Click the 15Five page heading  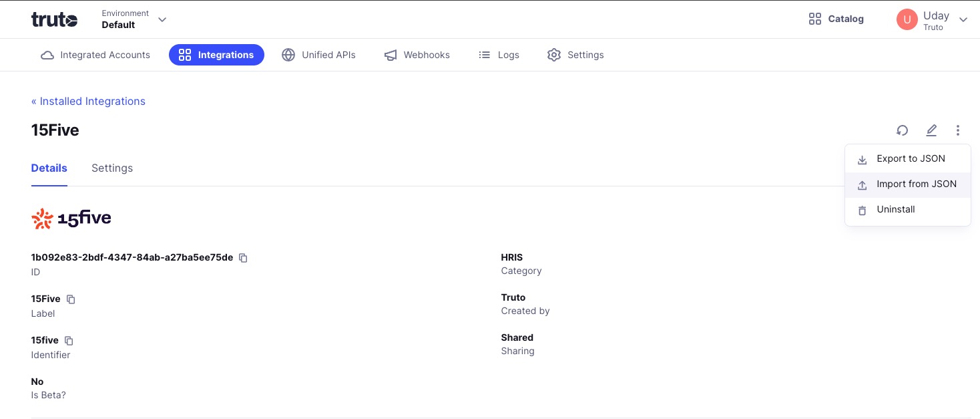pyautogui.click(x=55, y=130)
